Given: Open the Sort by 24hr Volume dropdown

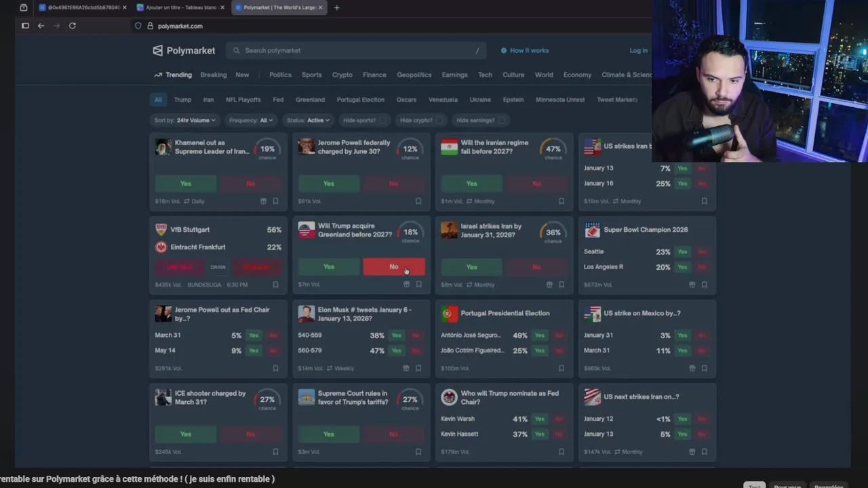Looking at the screenshot, I should coord(185,120).
